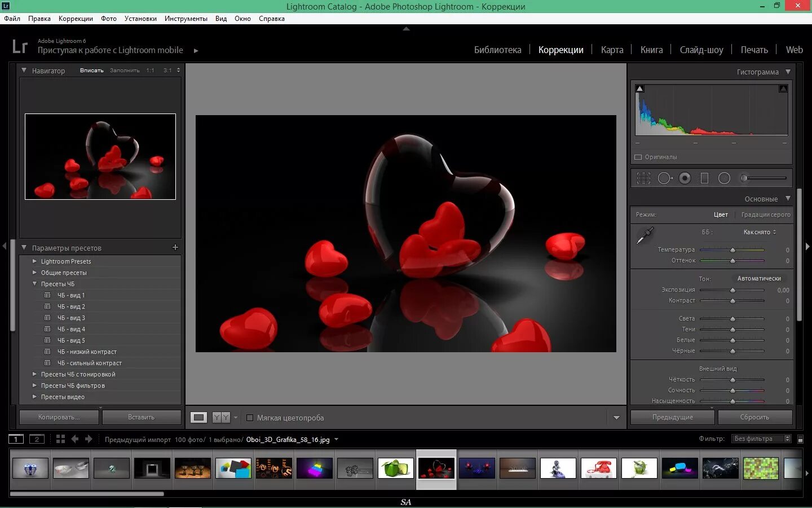Select the Crop Overlay tool

tap(643, 178)
